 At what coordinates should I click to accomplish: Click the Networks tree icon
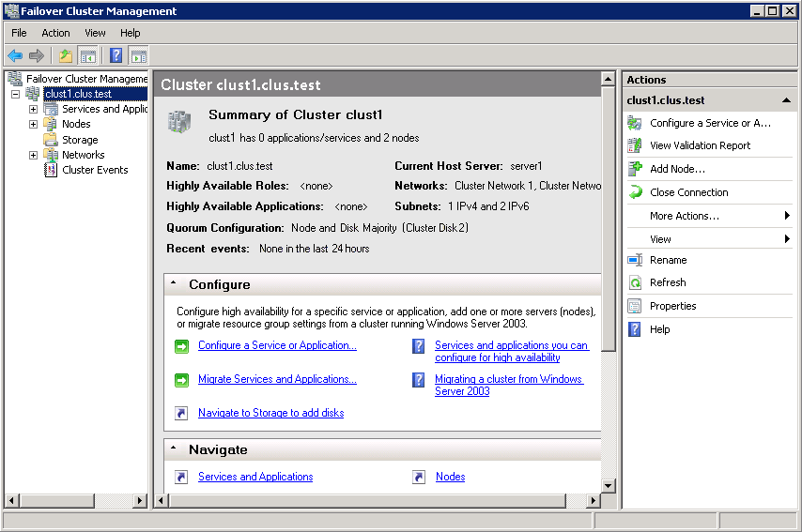50,154
